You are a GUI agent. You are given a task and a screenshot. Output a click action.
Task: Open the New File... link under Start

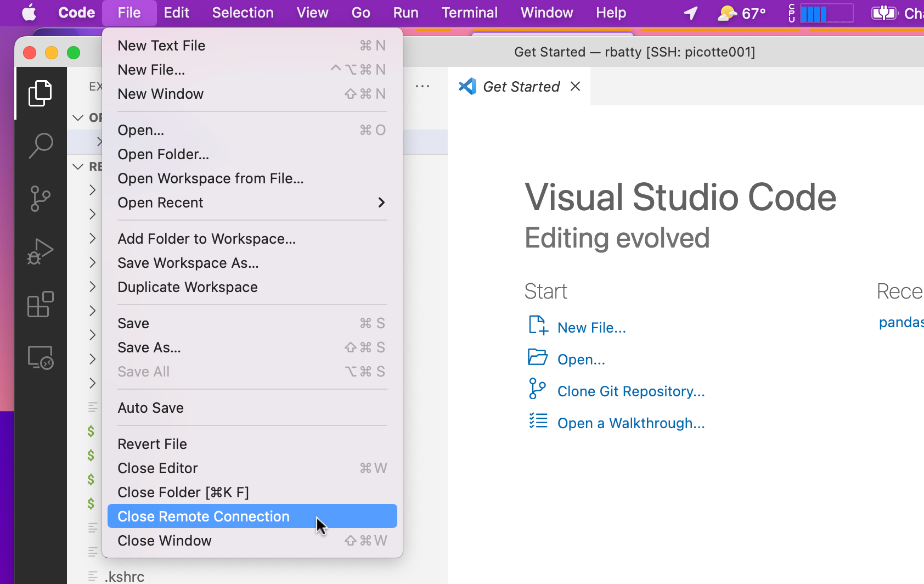(591, 328)
